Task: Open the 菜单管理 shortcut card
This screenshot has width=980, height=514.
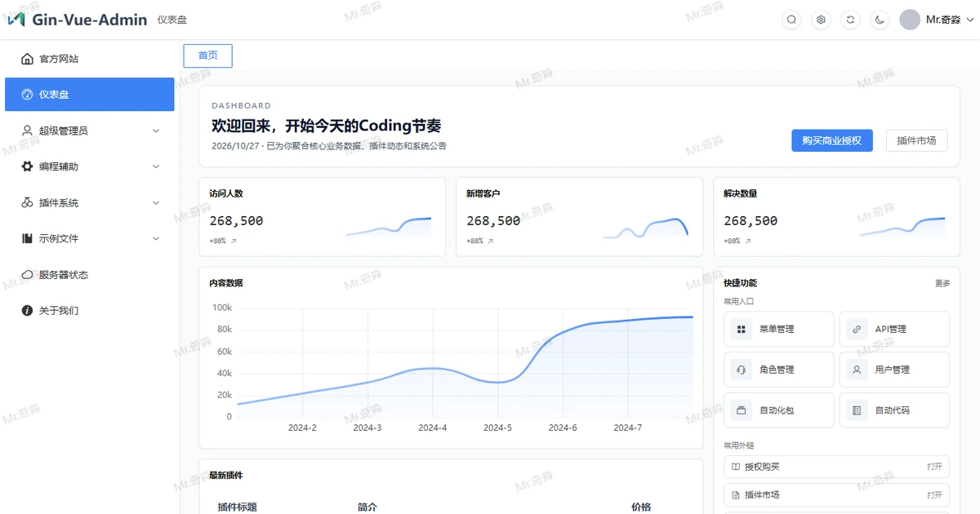Action: [x=779, y=329]
